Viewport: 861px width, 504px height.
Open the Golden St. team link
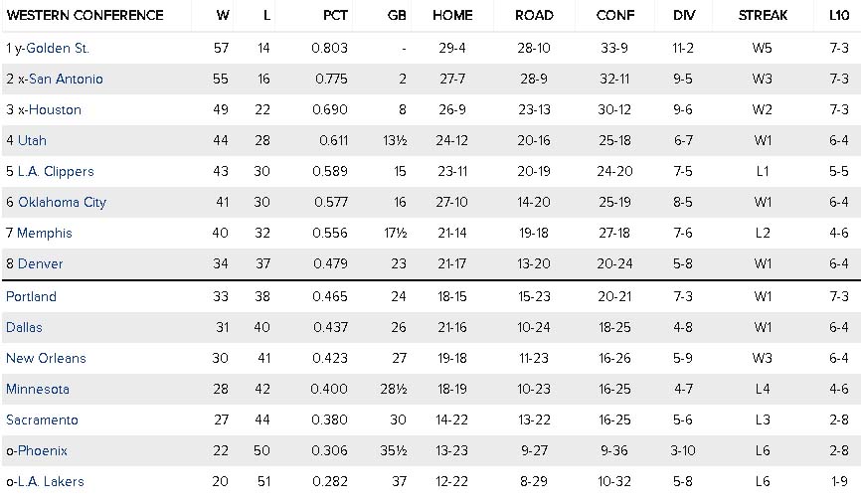click(x=60, y=48)
